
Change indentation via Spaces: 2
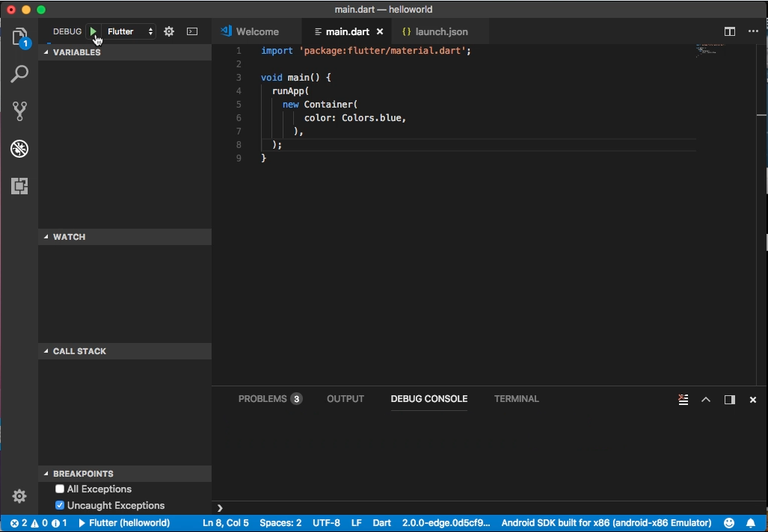tap(280, 523)
